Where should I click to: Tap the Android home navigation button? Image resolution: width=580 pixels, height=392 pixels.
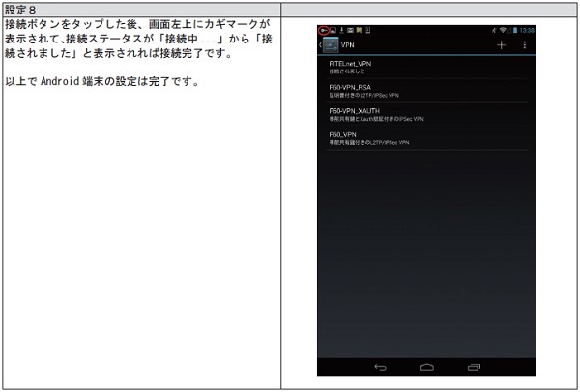(426, 368)
